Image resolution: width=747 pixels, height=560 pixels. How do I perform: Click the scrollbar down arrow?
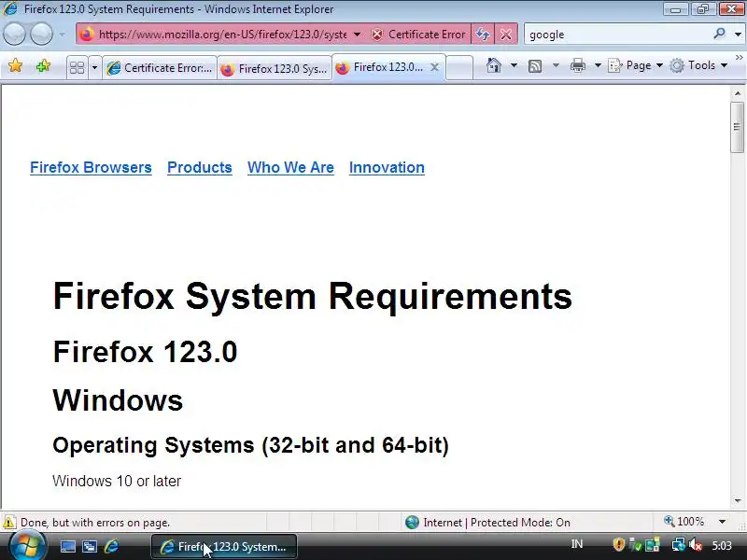click(x=738, y=501)
